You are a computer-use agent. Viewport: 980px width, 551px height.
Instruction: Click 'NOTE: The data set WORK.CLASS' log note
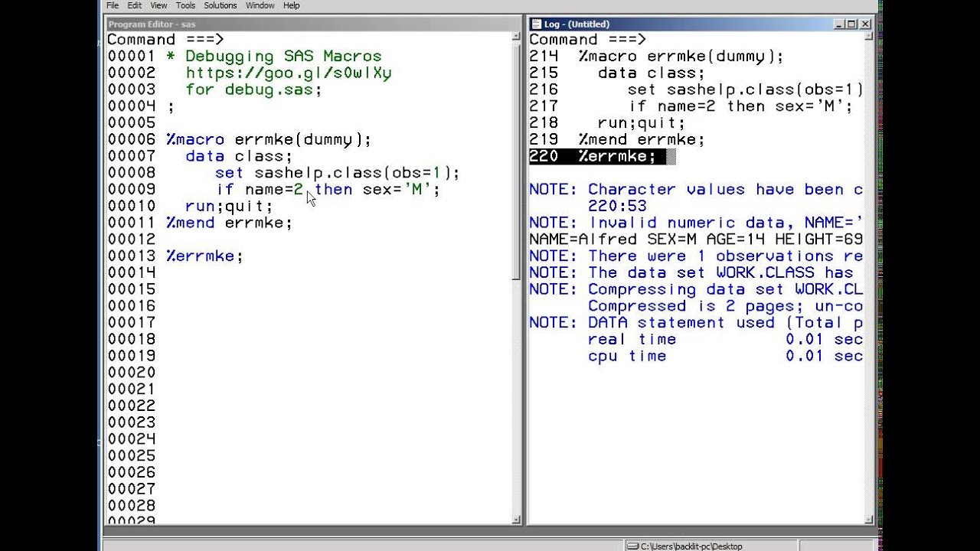691,273
